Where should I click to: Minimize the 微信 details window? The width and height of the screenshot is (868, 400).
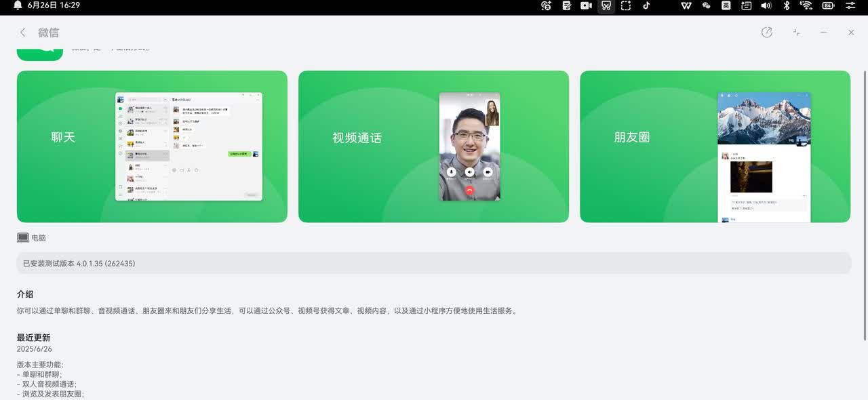823,33
